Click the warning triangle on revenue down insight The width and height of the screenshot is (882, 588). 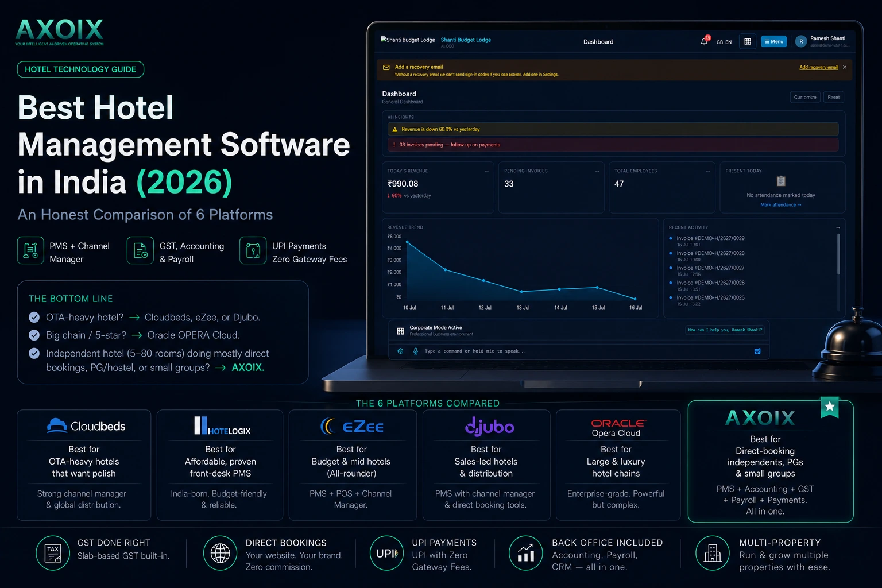click(x=394, y=129)
